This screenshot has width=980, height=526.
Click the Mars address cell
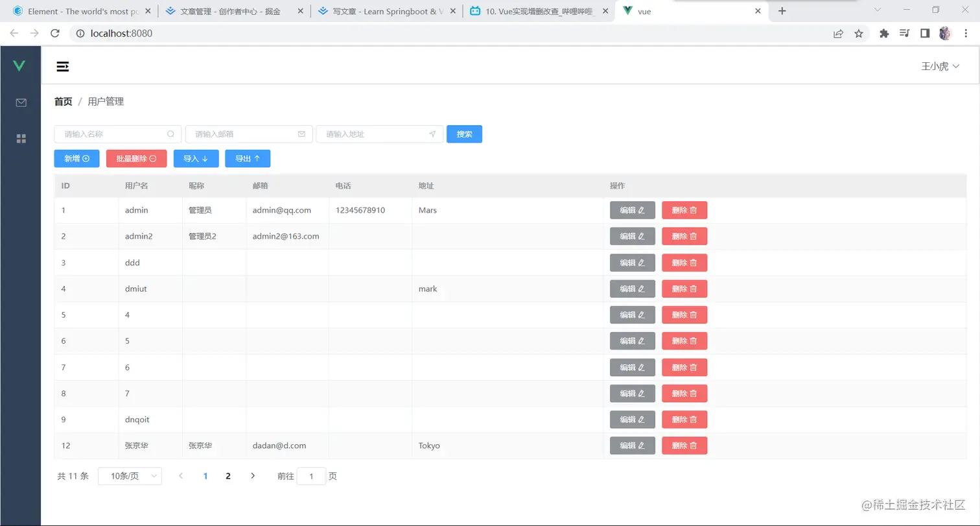point(428,210)
